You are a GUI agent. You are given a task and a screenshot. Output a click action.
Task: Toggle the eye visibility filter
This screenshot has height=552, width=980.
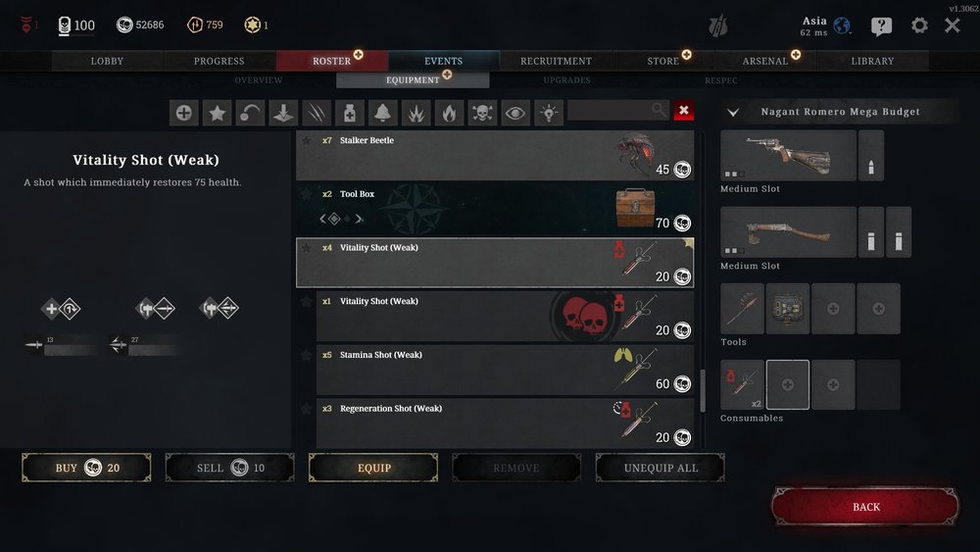(515, 113)
